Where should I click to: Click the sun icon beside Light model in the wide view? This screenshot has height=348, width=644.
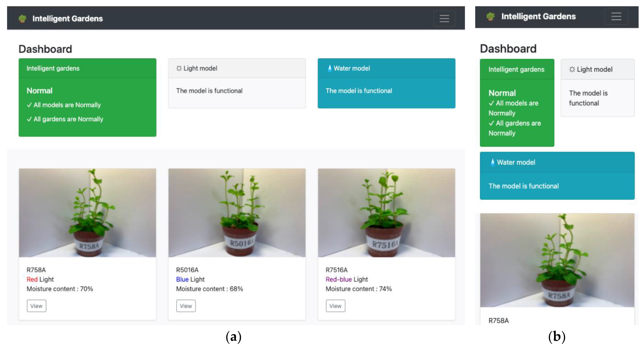[x=179, y=68]
